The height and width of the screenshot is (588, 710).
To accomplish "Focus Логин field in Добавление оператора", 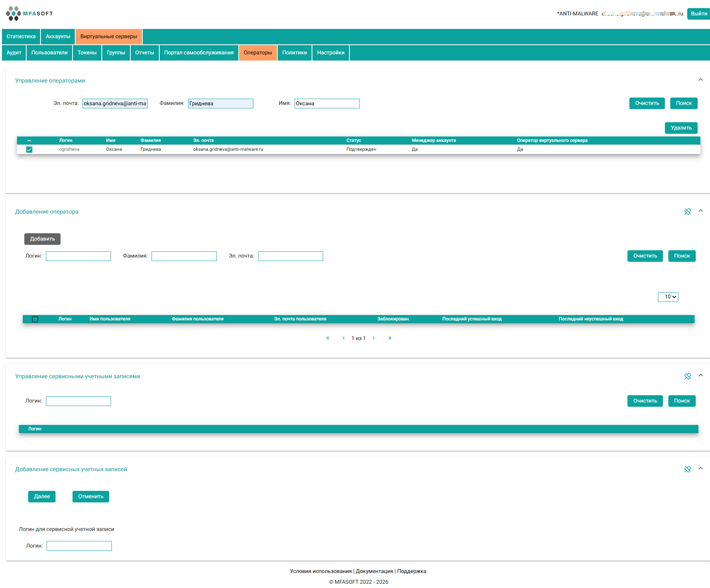I will (78, 256).
